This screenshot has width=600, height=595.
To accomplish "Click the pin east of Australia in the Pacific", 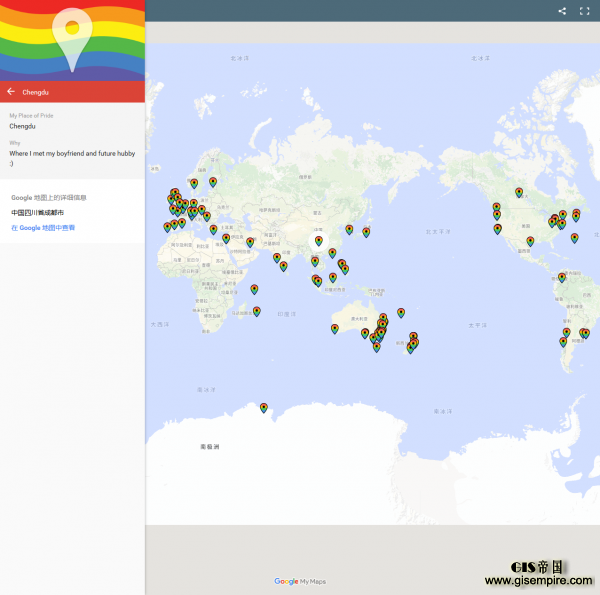I will pos(401,312).
